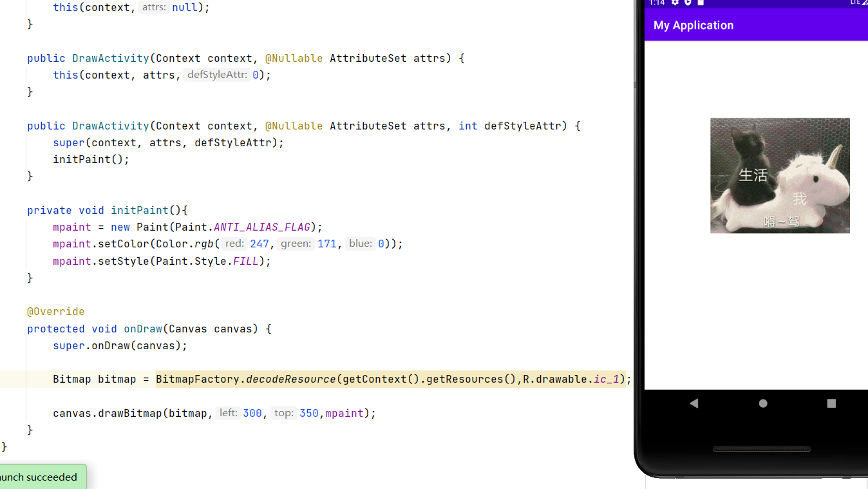
Task: Click the @Override annotation above onDraw
Action: click(55, 311)
